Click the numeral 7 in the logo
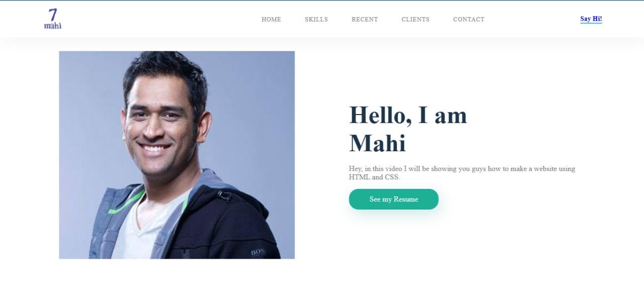The width and height of the screenshot is (644, 303). 53,15
